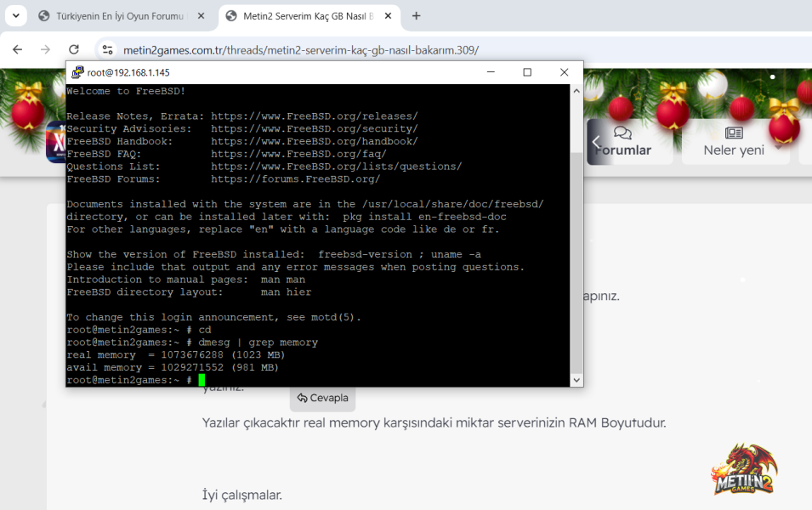Expand the tab search dropdown
The image size is (812, 510).
[x=16, y=15]
